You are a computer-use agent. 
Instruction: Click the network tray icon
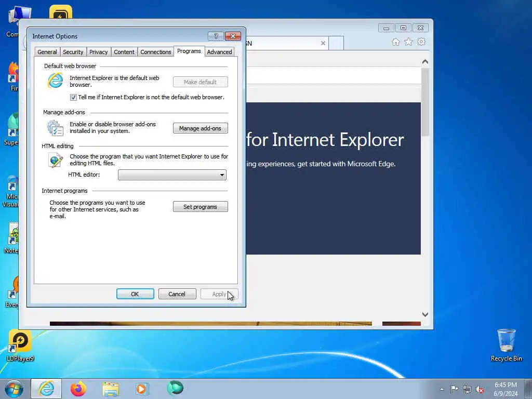(467, 389)
